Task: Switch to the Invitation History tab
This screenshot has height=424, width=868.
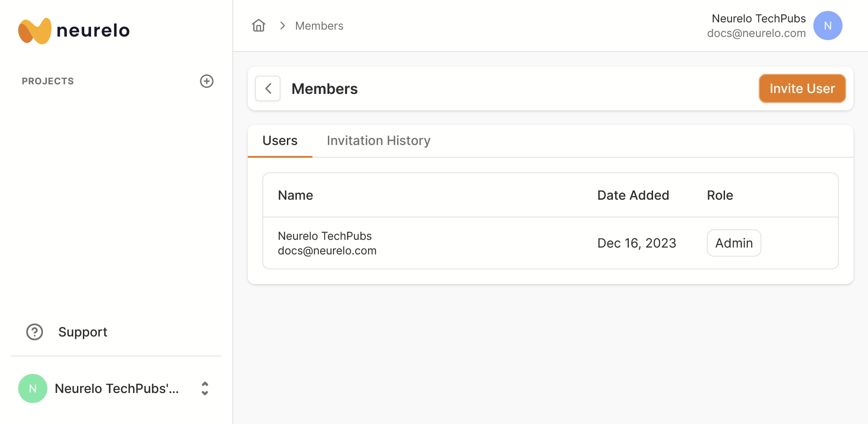Action: (x=378, y=141)
